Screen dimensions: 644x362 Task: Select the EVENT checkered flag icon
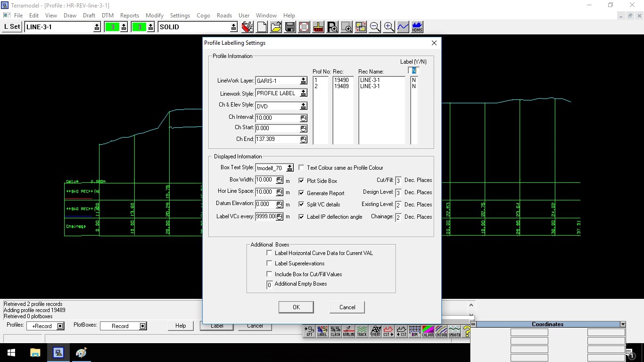coord(375,331)
